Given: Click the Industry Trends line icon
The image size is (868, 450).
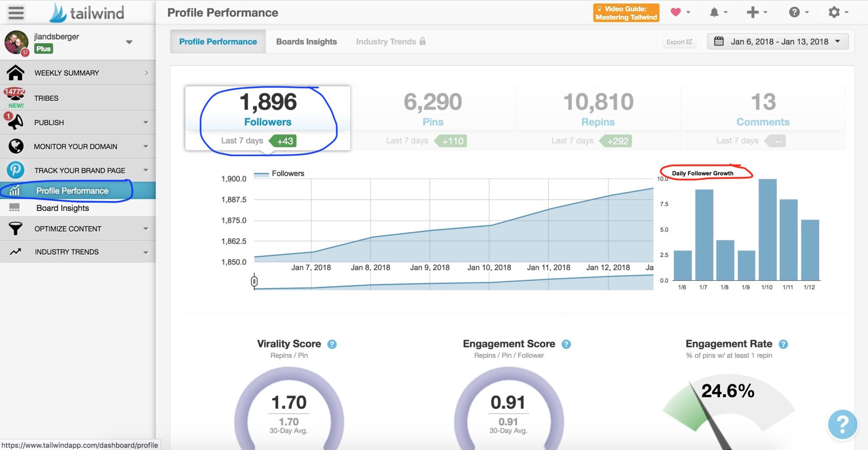Looking at the screenshot, I should (x=15, y=252).
